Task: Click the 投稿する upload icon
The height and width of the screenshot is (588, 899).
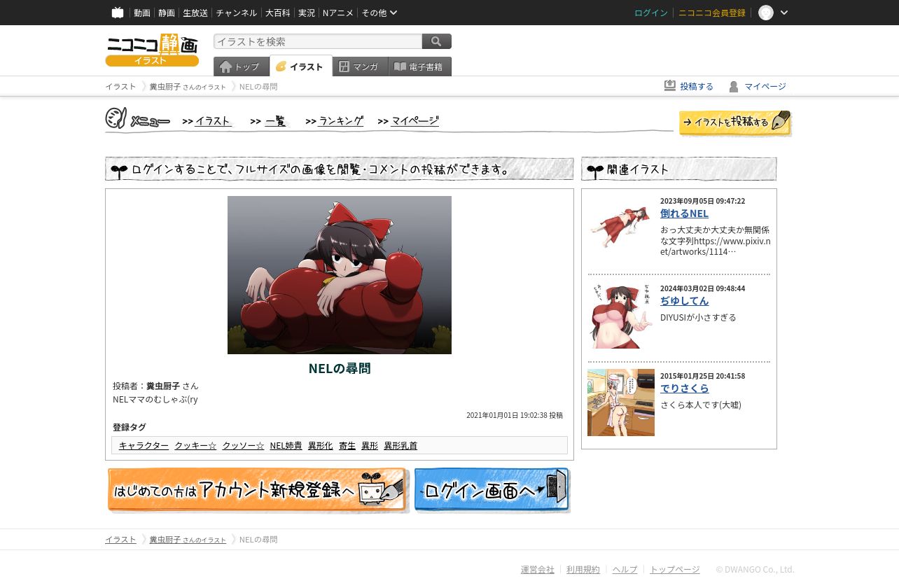Action: click(670, 85)
